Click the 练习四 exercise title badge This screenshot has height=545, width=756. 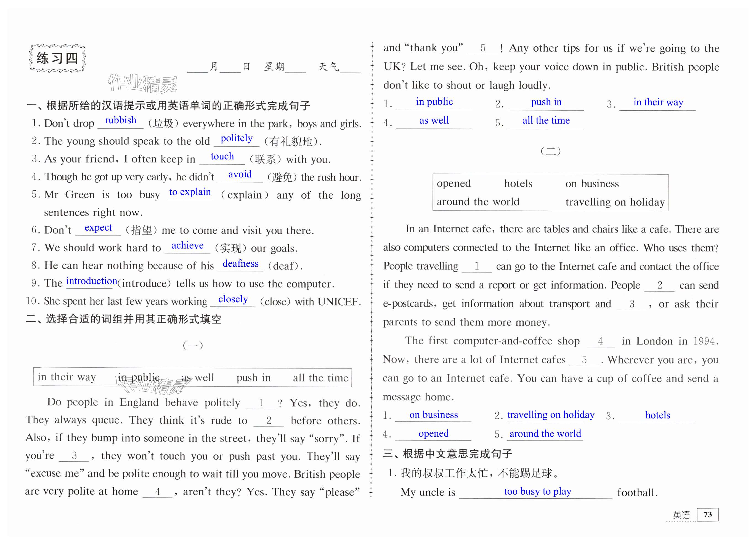tap(57, 58)
